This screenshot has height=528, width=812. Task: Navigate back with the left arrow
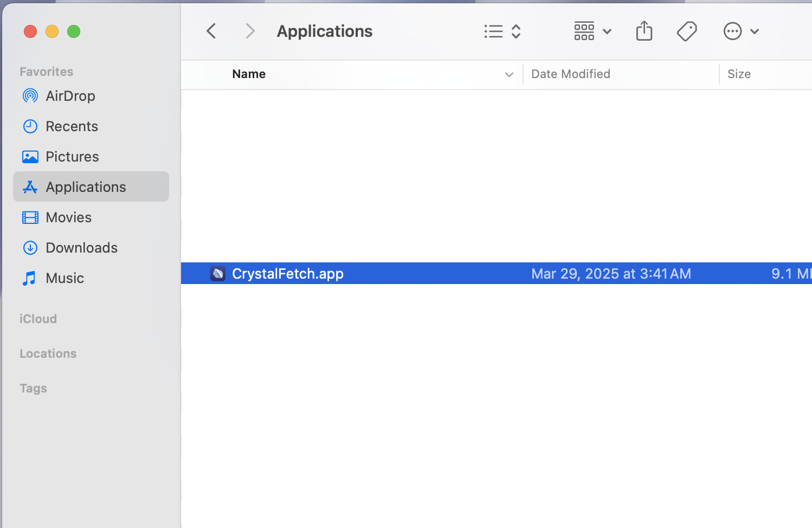coord(211,31)
